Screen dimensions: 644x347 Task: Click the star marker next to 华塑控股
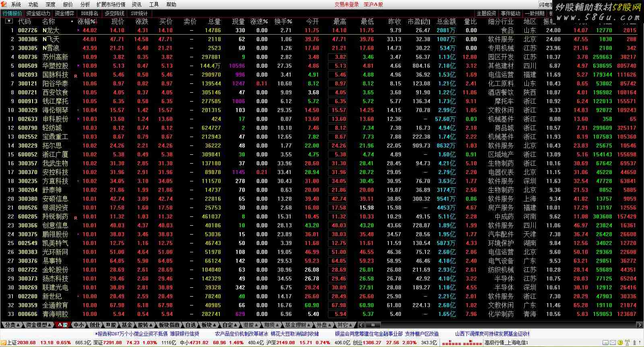click(x=78, y=65)
